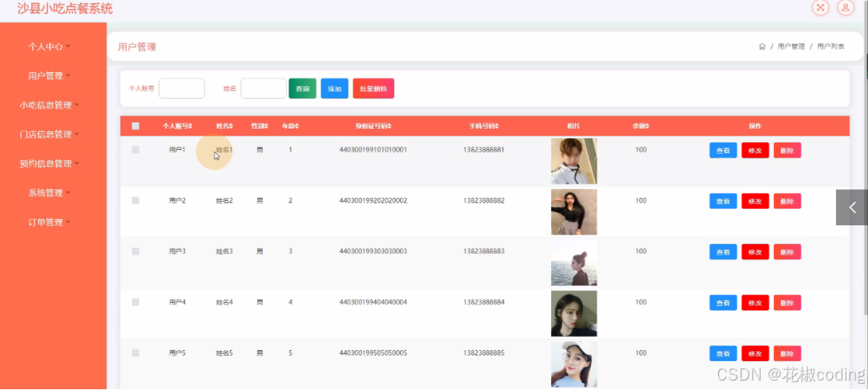Screen dimensions: 868x390
Task: Select ID number 440300199101010001
Action: tap(373, 150)
